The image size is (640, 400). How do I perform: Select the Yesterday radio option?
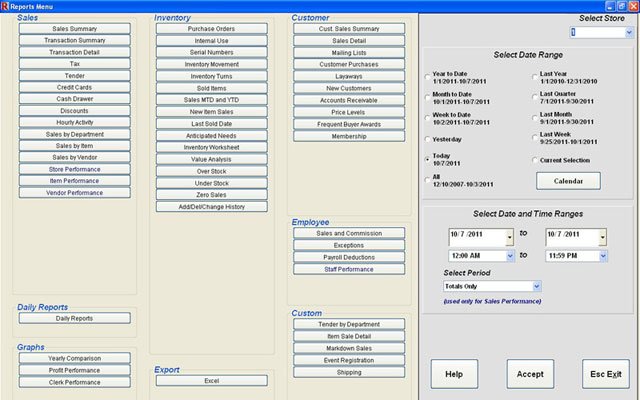click(428, 139)
